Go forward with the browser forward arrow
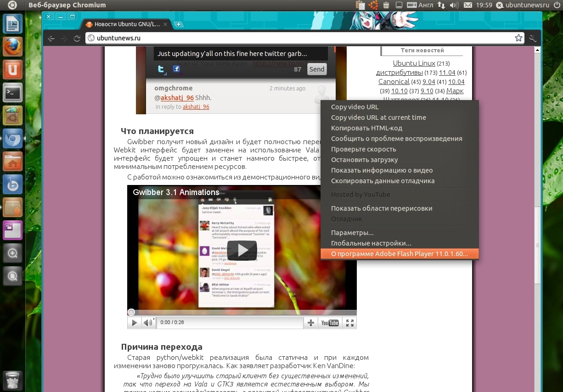 (x=64, y=38)
